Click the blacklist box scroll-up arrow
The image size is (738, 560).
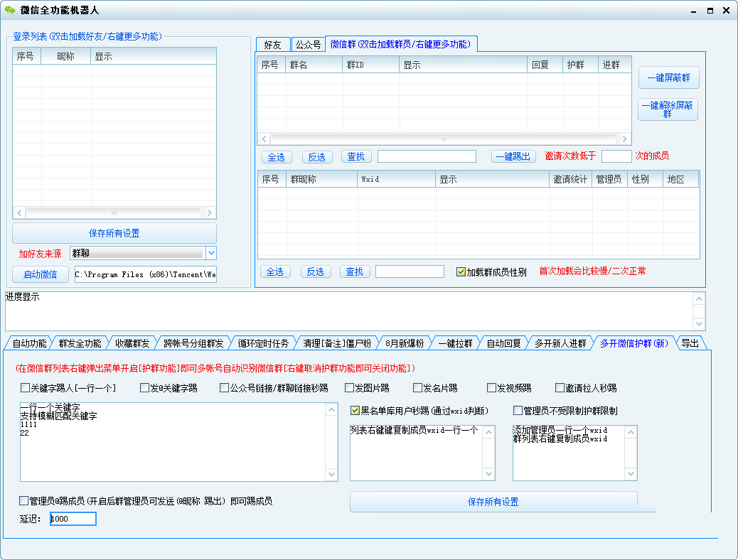tap(489, 431)
